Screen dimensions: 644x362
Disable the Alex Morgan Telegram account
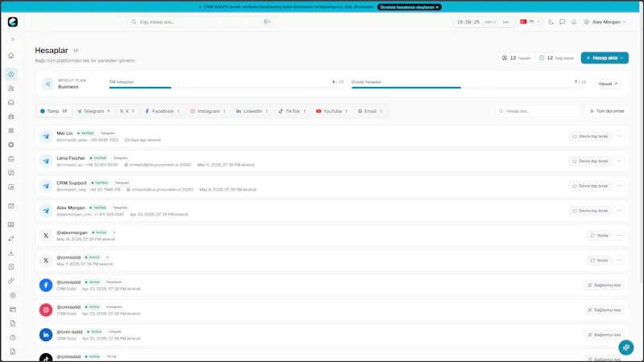click(x=590, y=211)
